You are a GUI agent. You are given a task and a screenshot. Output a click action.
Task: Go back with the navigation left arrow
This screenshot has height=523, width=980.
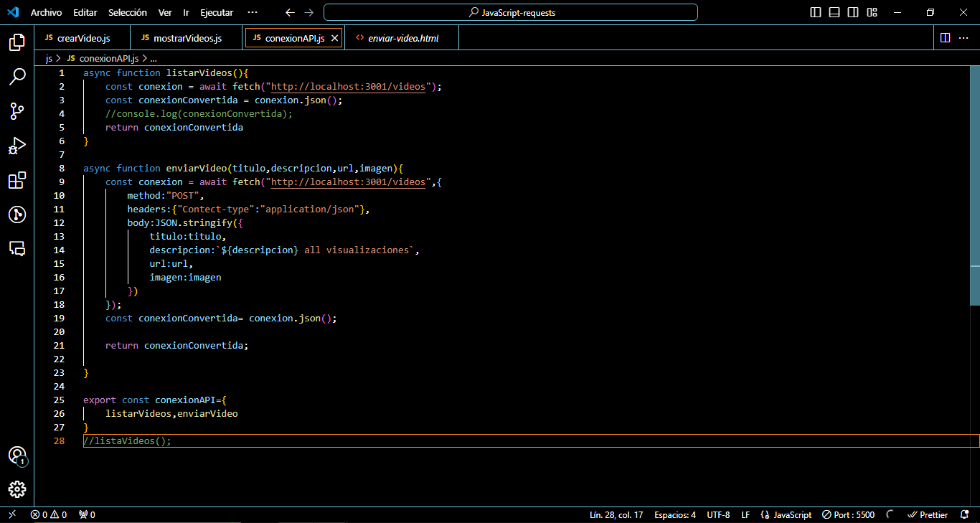point(290,12)
